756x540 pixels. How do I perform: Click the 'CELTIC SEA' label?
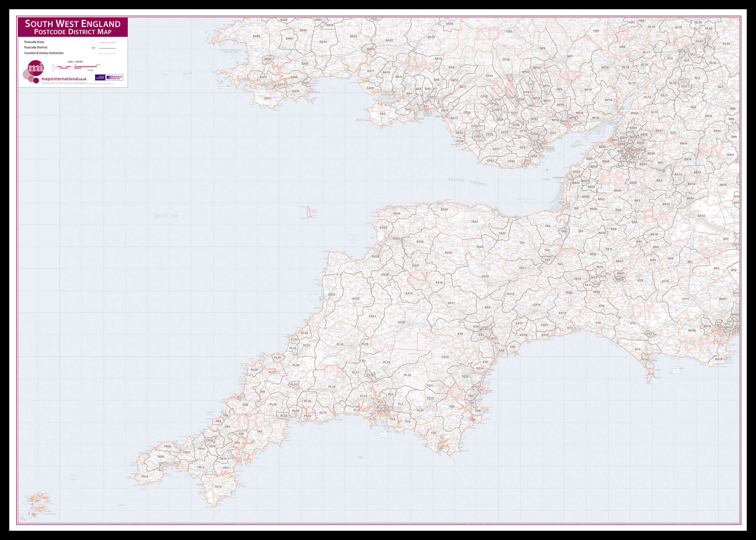(x=166, y=216)
